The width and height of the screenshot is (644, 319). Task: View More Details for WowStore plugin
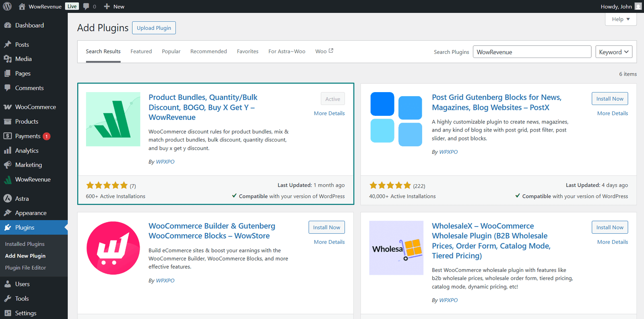pos(329,242)
